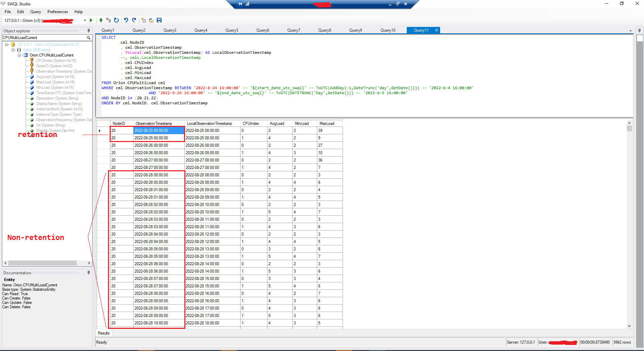Close the Query11 tab

click(436, 30)
